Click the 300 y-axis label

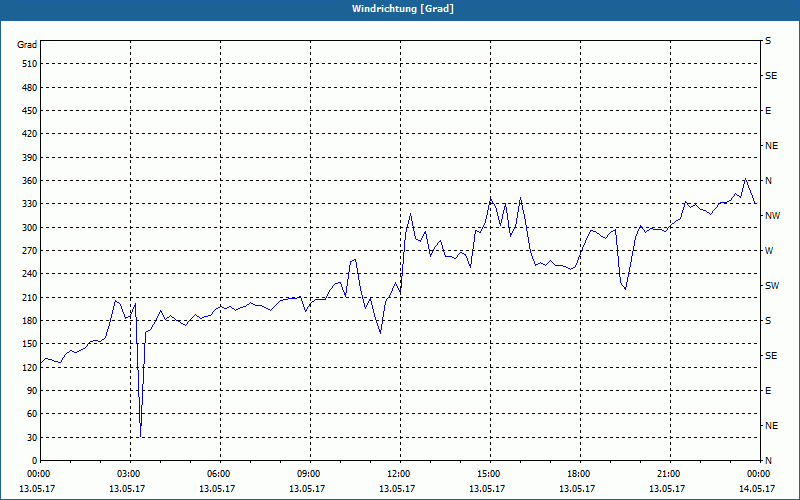(x=30, y=228)
